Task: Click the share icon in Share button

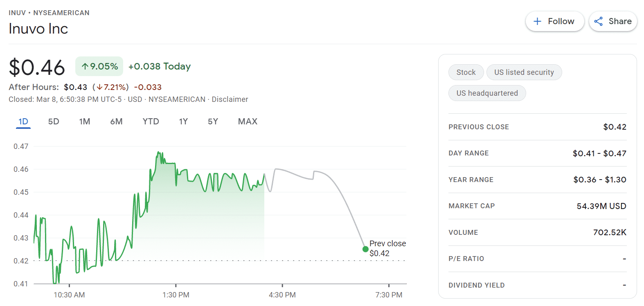Action: [x=599, y=21]
